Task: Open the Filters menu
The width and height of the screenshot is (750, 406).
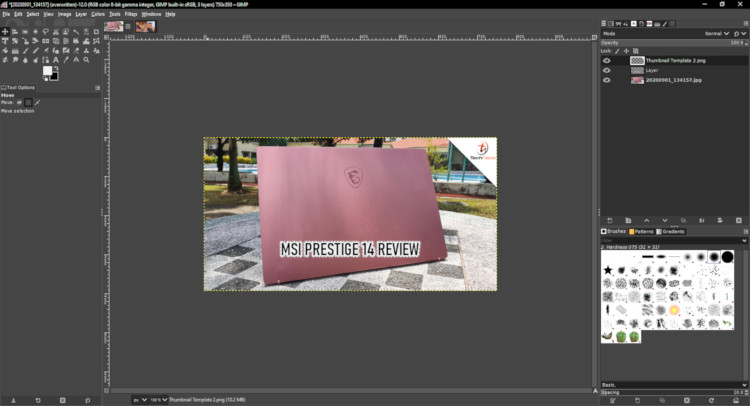Action: click(131, 14)
